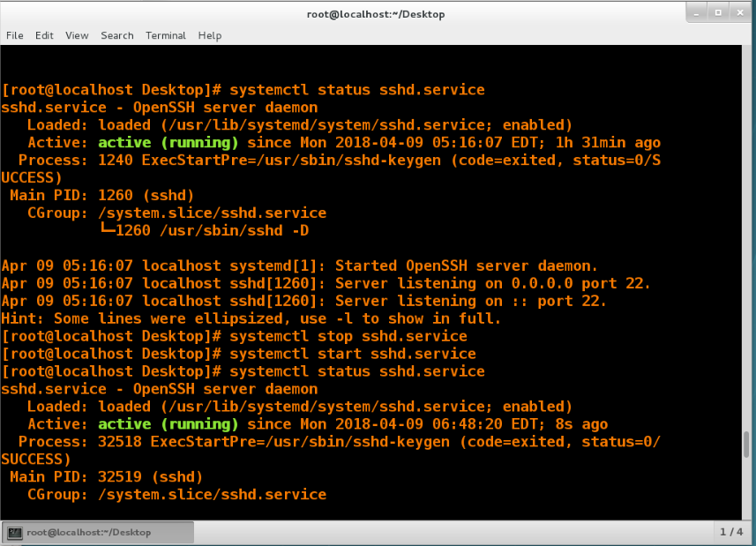Maximize the terminal window

[718, 13]
